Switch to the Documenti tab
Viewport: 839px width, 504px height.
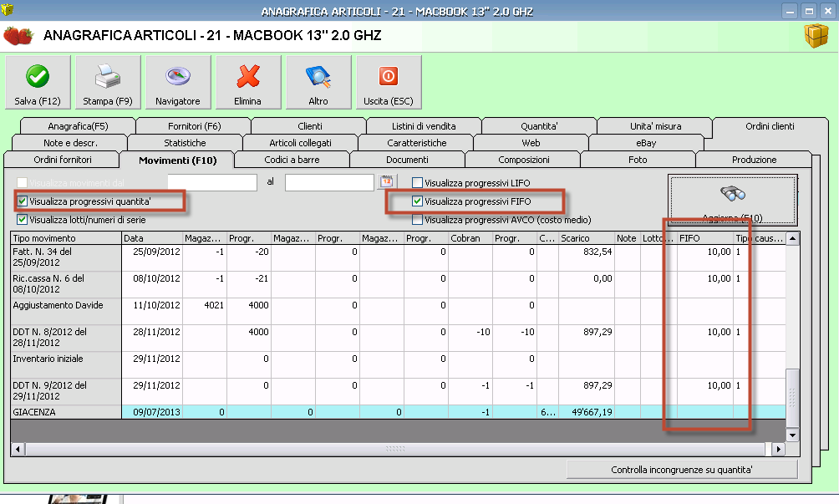[x=407, y=160]
